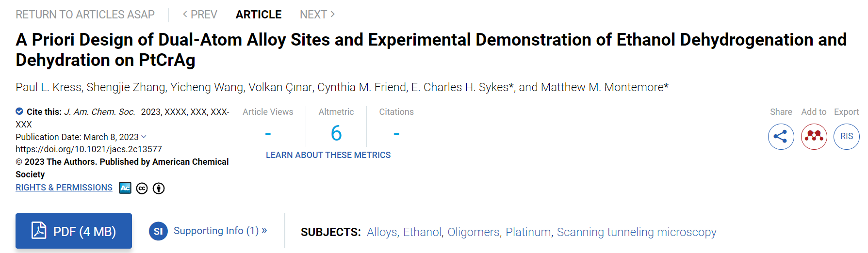Click the SI supporting info circle icon
The image size is (868, 253).
158,231
